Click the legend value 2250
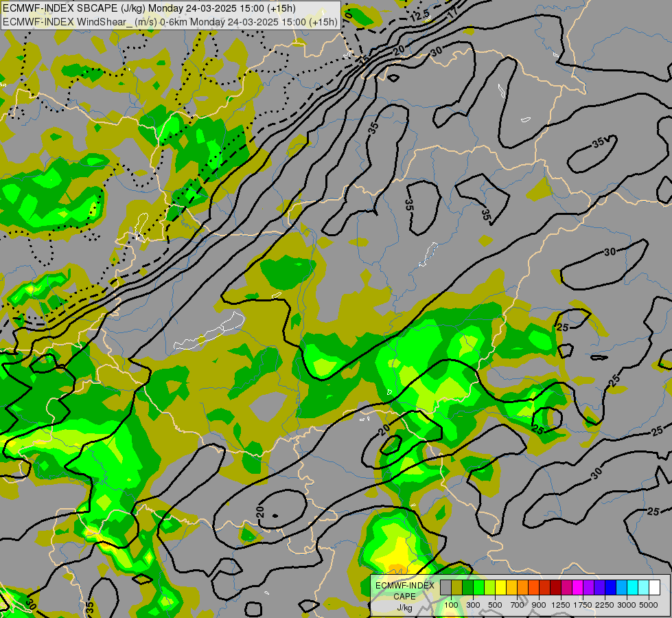Screen dimensions: 672x618 pyautogui.click(x=605, y=605)
